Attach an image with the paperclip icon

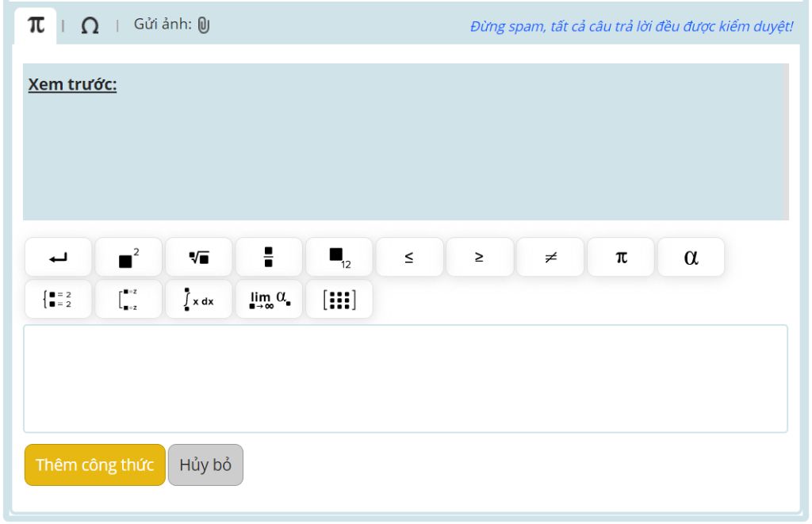(204, 25)
